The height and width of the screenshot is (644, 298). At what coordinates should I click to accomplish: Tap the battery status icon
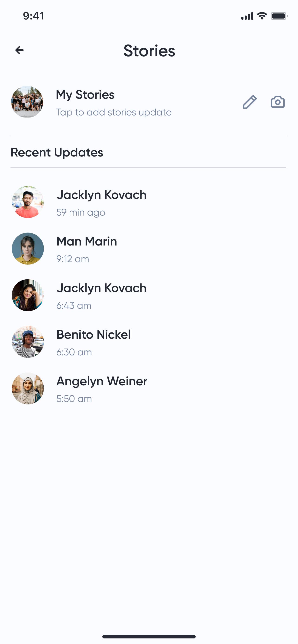coord(279,16)
